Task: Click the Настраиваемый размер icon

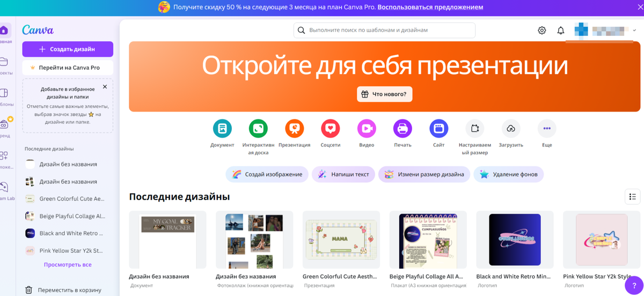Action: [474, 129]
